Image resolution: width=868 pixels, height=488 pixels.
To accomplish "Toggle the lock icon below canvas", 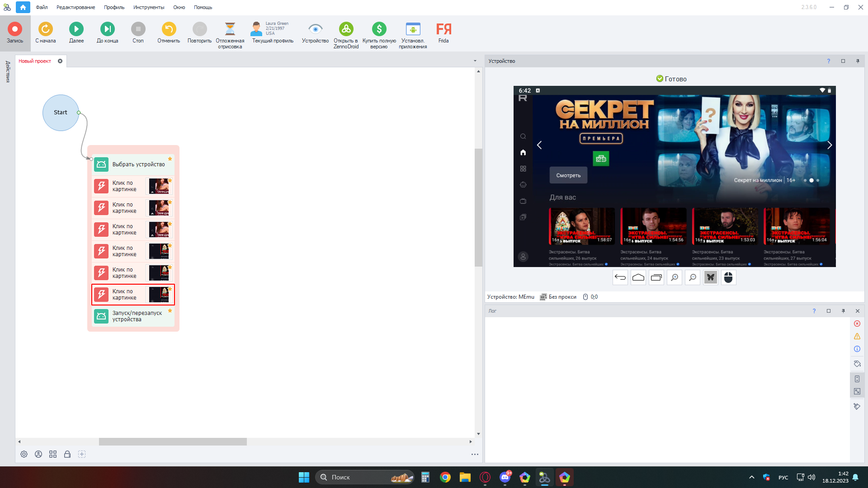I will [67, 454].
